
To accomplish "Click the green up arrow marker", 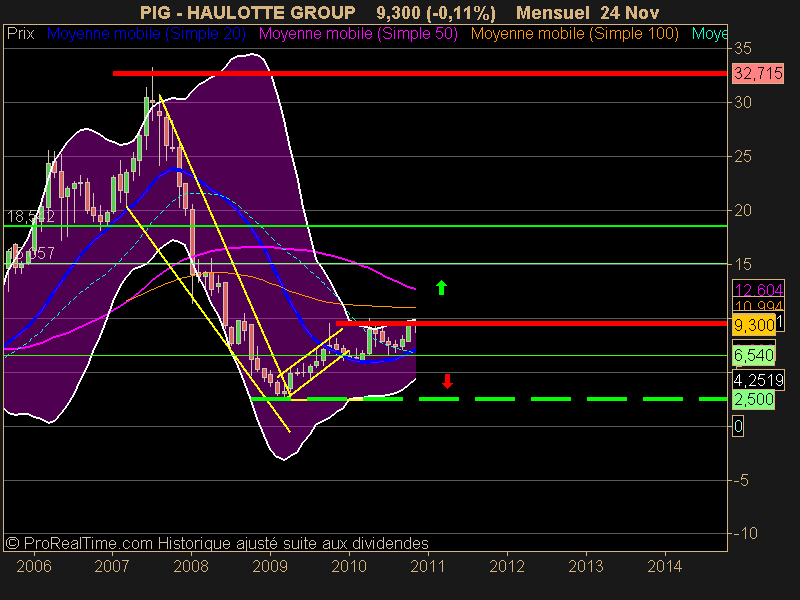I will (441, 288).
